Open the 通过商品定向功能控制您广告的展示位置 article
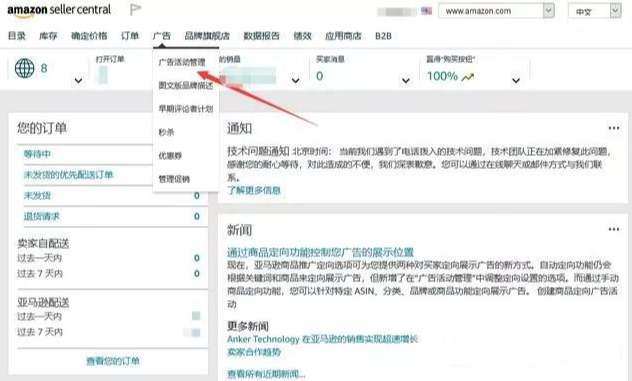 tap(320, 252)
